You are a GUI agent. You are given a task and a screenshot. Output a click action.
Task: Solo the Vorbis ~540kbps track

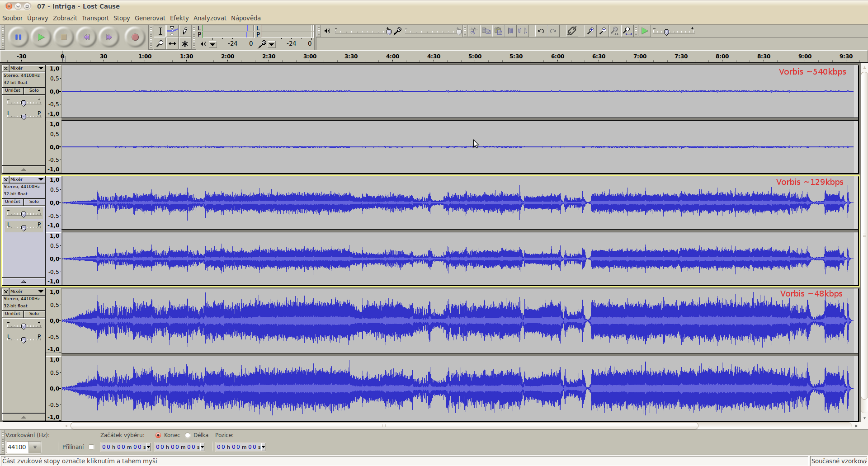pyautogui.click(x=34, y=90)
